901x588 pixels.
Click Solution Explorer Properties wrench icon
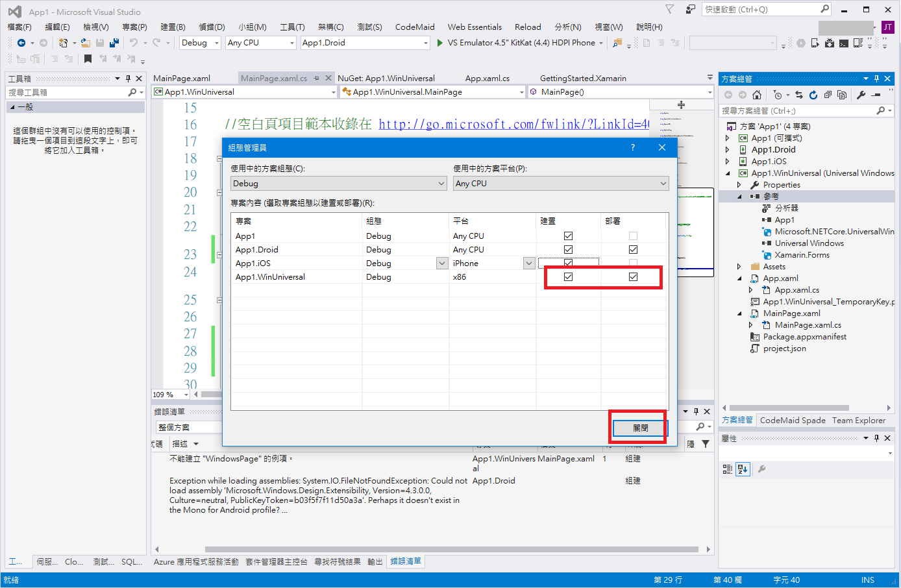coord(861,95)
